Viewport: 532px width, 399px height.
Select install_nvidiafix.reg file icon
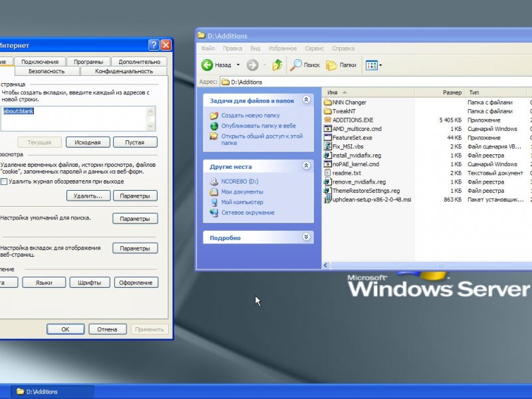click(x=327, y=155)
